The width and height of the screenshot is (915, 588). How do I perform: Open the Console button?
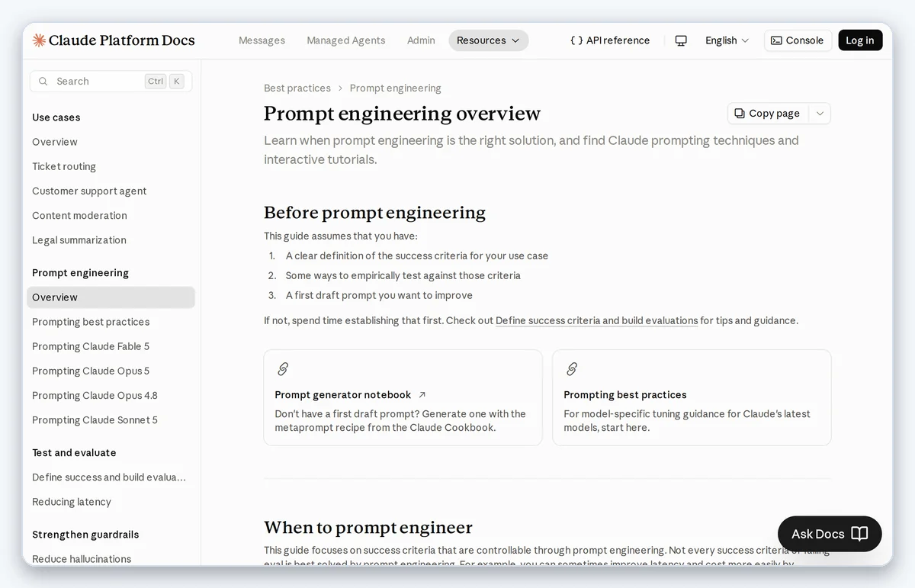pyautogui.click(x=798, y=40)
